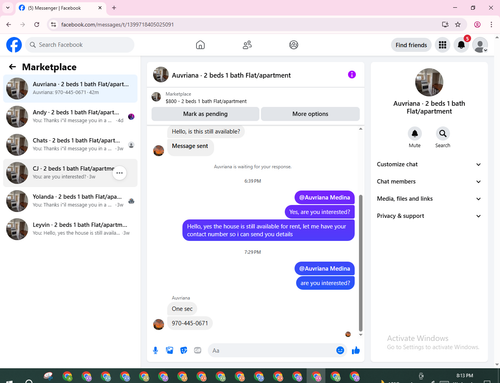Click the Aa message input field
The height and width of the screenshot is (383, 500).
pos(272,350)
